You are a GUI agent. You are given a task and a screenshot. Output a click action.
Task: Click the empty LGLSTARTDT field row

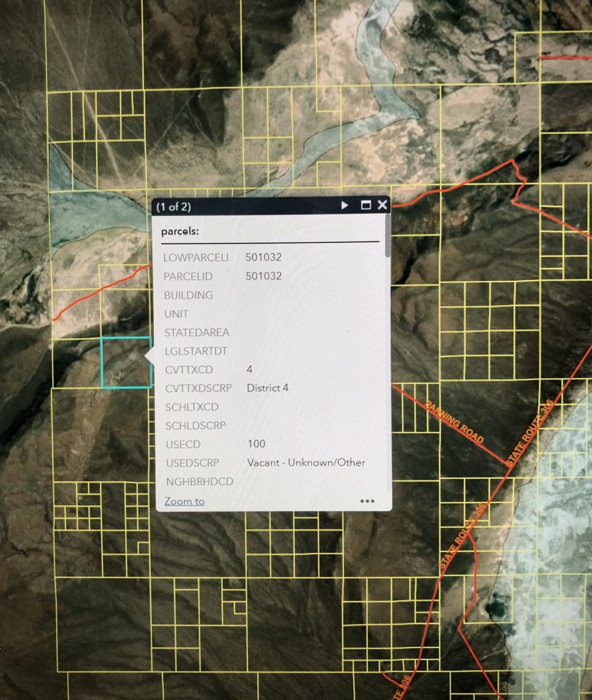(x=197, y=351)
